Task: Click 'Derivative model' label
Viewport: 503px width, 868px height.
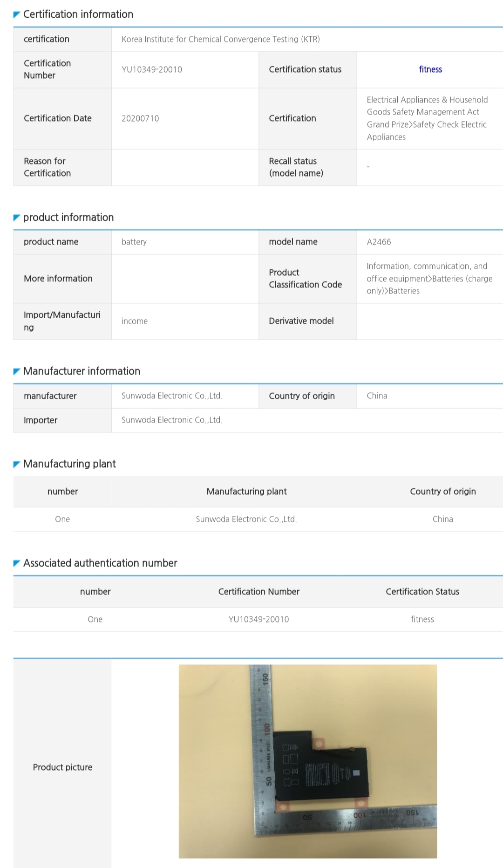Action: 301,321
